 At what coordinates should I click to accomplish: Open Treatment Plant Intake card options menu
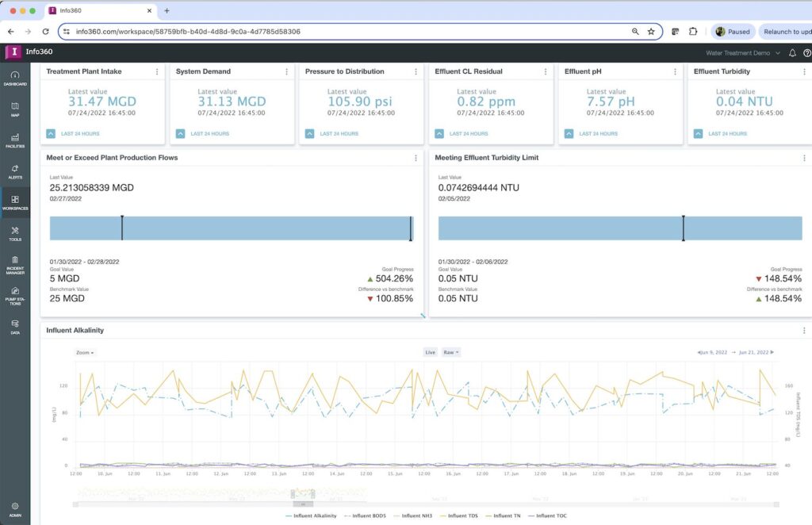pos(156,71)
